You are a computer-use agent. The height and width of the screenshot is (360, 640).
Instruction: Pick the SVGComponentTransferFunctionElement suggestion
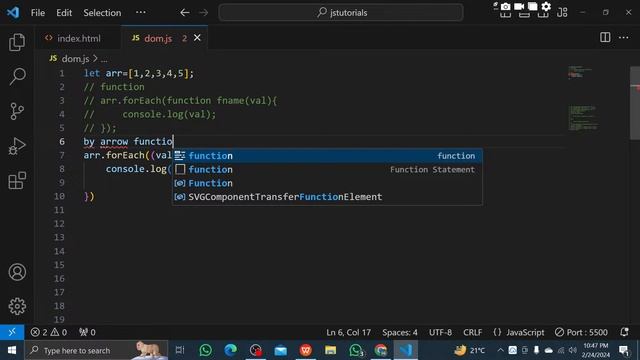327,197
